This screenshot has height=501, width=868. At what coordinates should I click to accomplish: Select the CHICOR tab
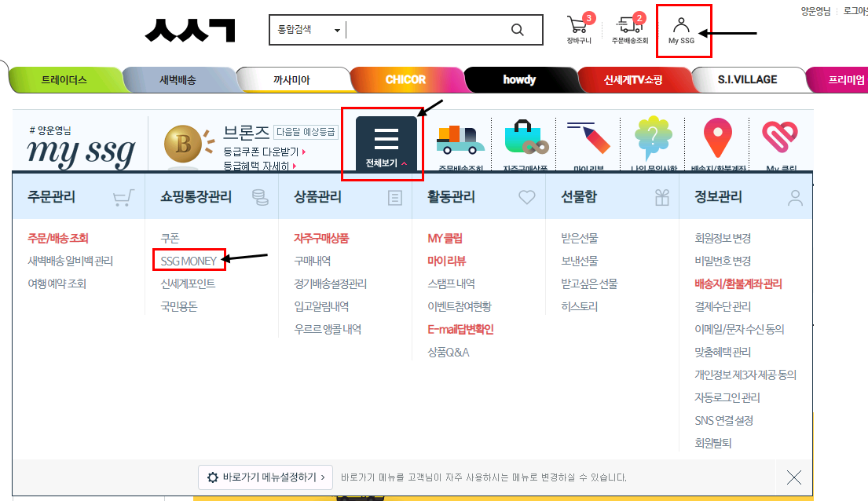(x=406, y=80)
